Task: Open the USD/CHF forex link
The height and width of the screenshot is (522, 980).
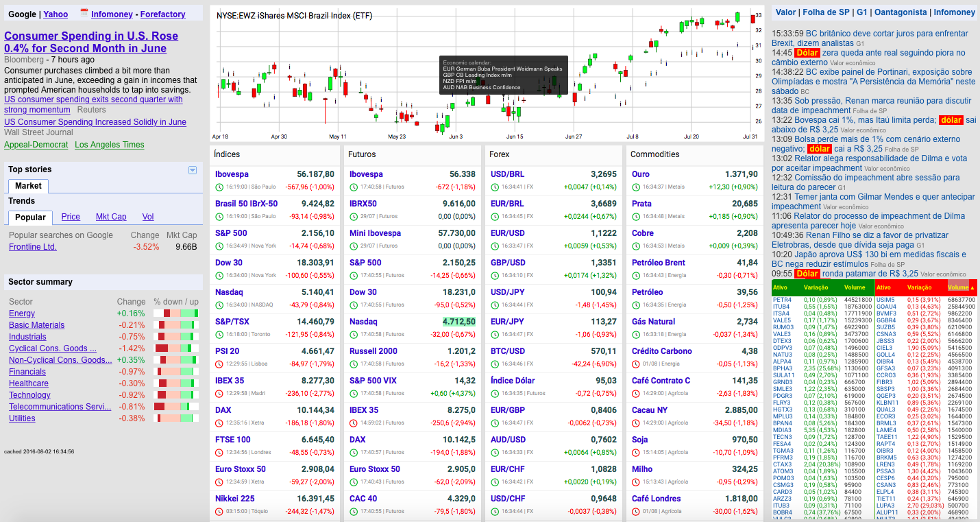Action: click(508, 499)
